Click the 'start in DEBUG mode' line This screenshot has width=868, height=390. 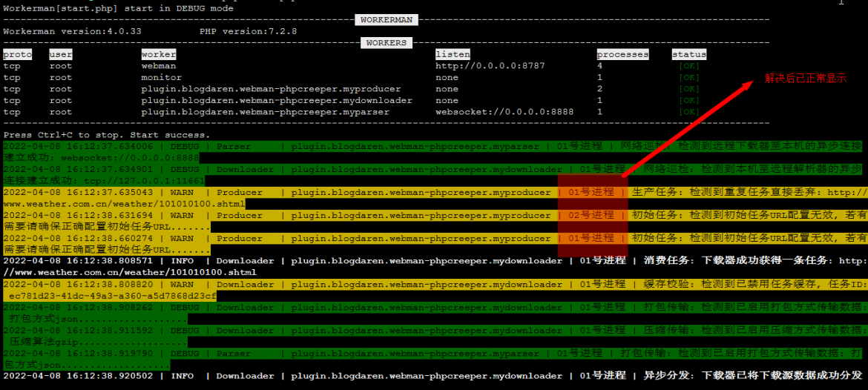118,8
